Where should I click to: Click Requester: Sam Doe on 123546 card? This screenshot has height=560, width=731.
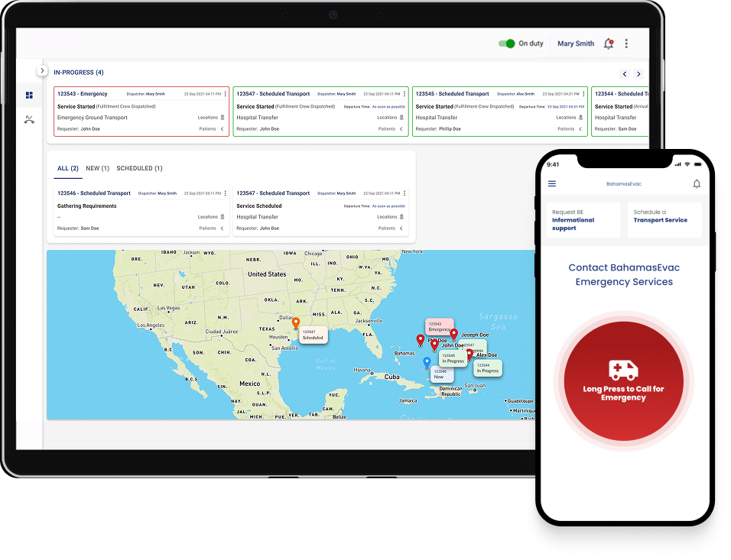[x=78, y=228]
